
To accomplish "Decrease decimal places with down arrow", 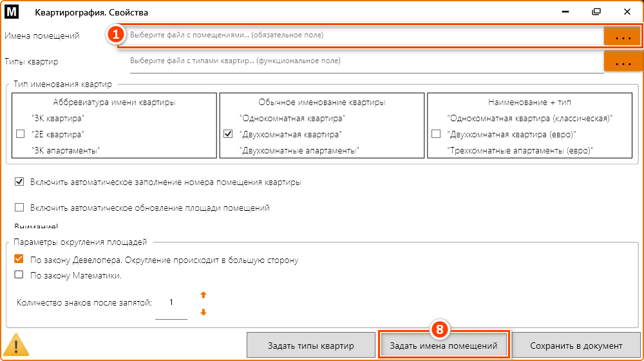I will [x=204, y=313].
